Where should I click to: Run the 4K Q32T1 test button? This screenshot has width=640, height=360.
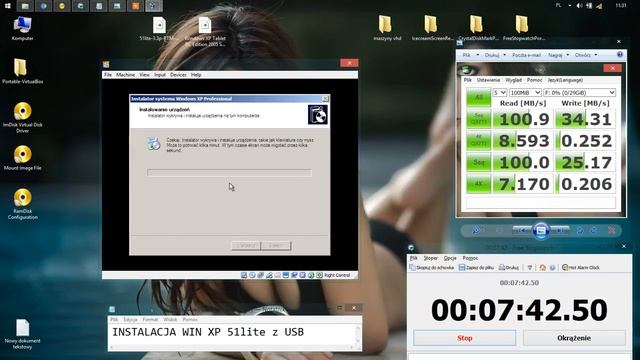pyautogui.click(x=478, y=140)
